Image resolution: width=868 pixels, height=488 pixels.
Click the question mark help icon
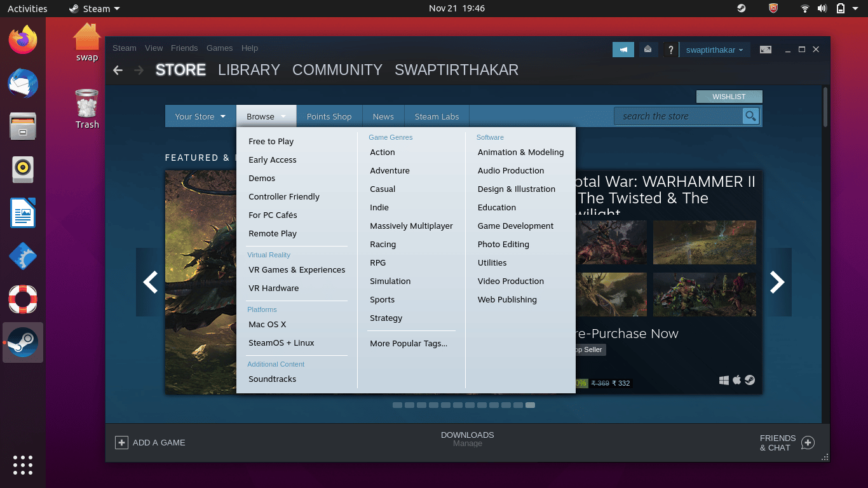[x=670, y=50]
